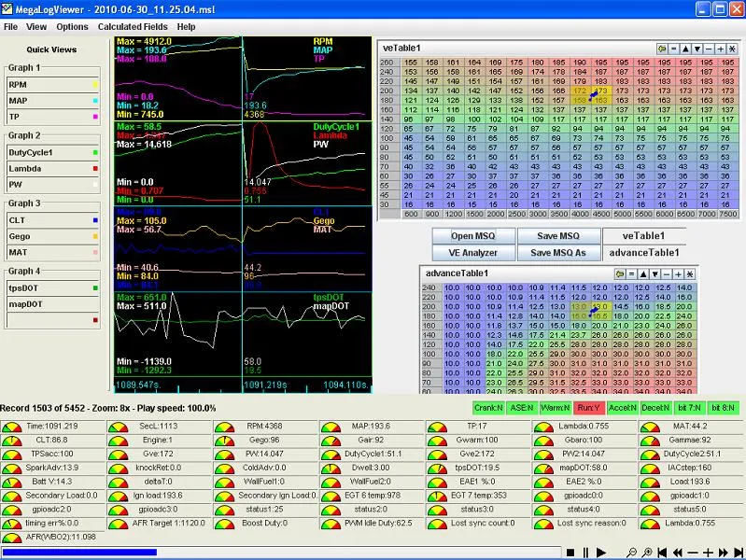Click the zoom out magnifier icon
The width and height of the screenshot is (746, 560).
(632, 553)
